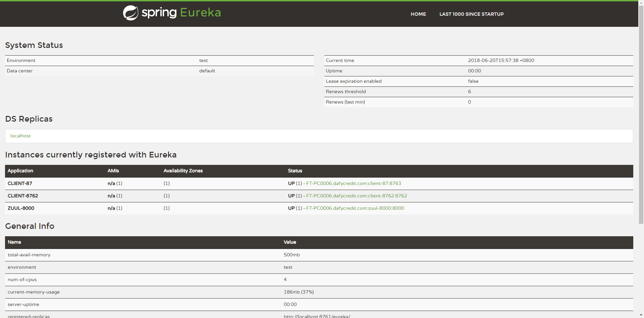Click the System Status heading
The width and height of the screenshot is (644, 318).
click(x=34, y=45)
